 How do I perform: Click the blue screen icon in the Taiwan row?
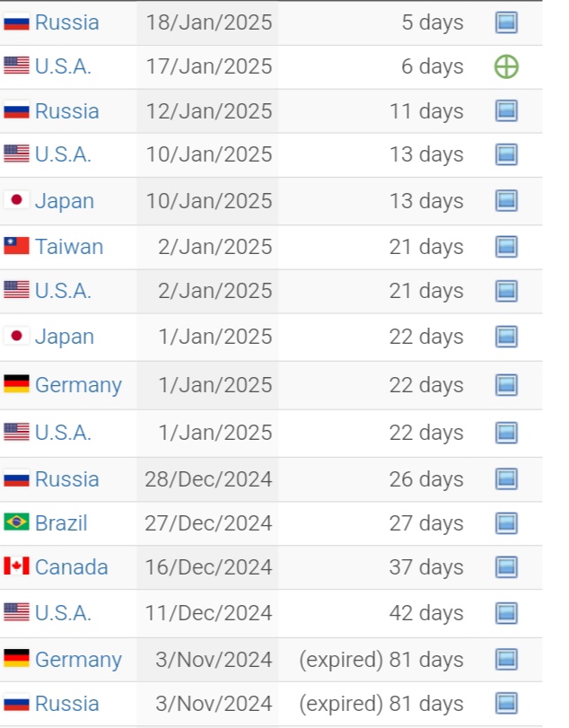[506, 247]
